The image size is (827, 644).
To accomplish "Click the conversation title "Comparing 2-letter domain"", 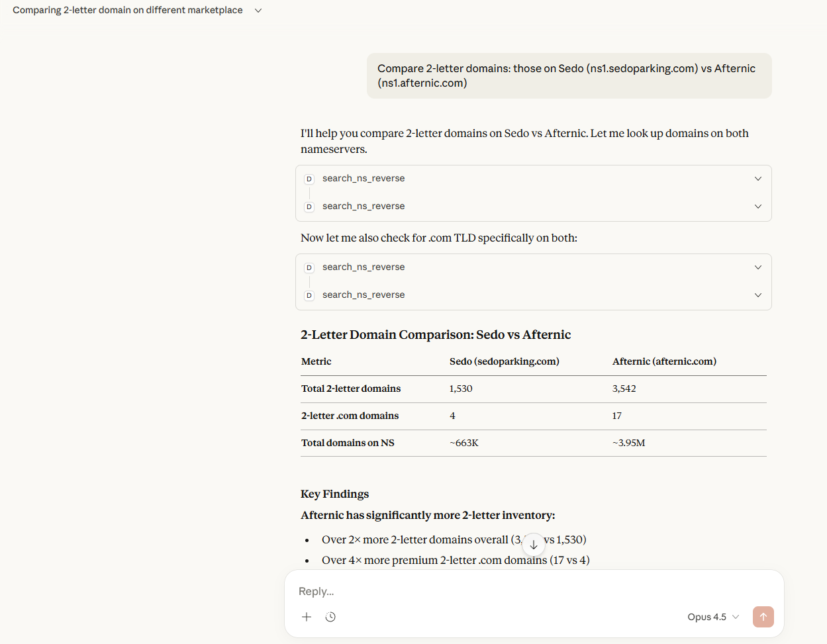I will [127, 11].
